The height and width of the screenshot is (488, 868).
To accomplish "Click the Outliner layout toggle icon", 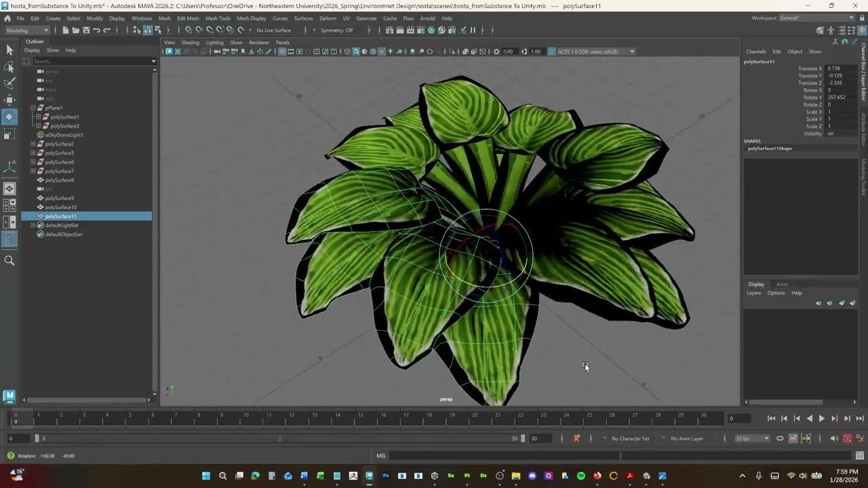I will [9, 239].
